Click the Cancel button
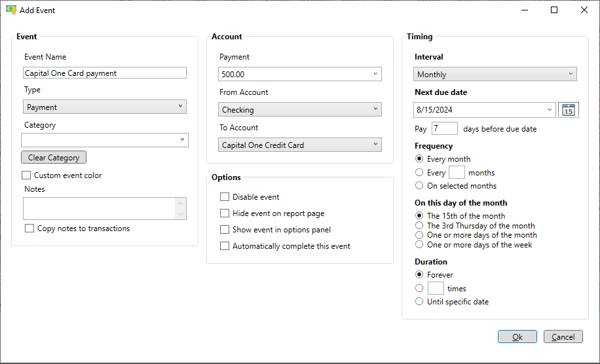The width and height of the screenshot is (600, 364). coord(563,337)
